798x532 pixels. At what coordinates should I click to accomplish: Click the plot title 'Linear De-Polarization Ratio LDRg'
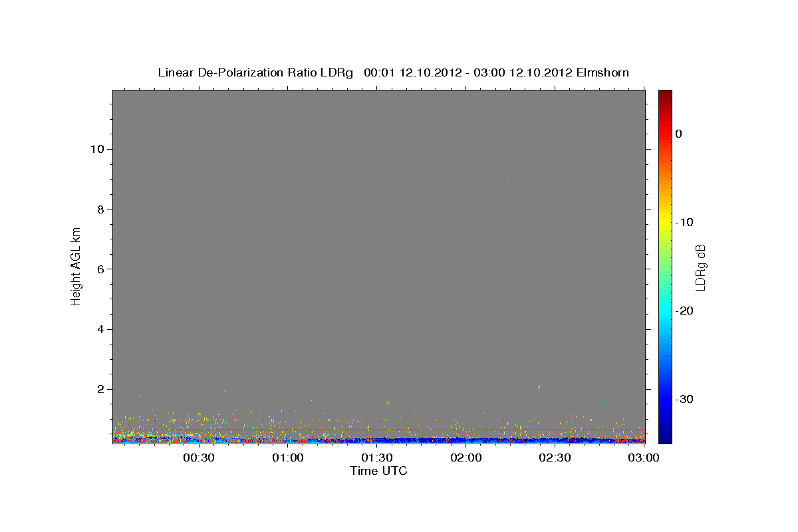255,72
